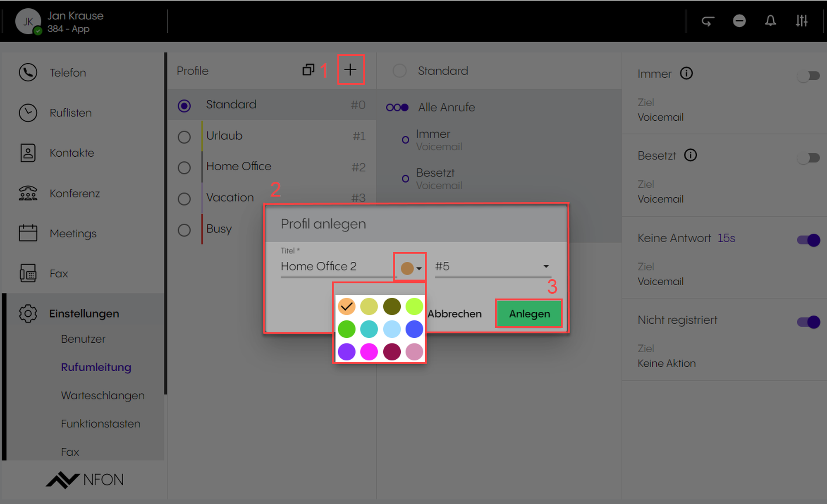Click Abbrechen to cancel dialog
The image size is (827, 504).
(x=454, y=314)
